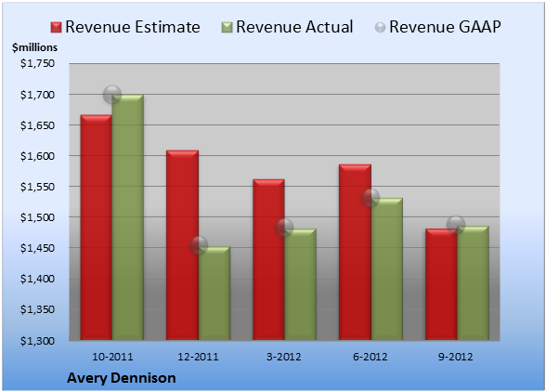This screenshot has width=546, height=392.
Task: Click the '12-2011' x-axis label
Action: pyautogui.click(x=198, y=357)
